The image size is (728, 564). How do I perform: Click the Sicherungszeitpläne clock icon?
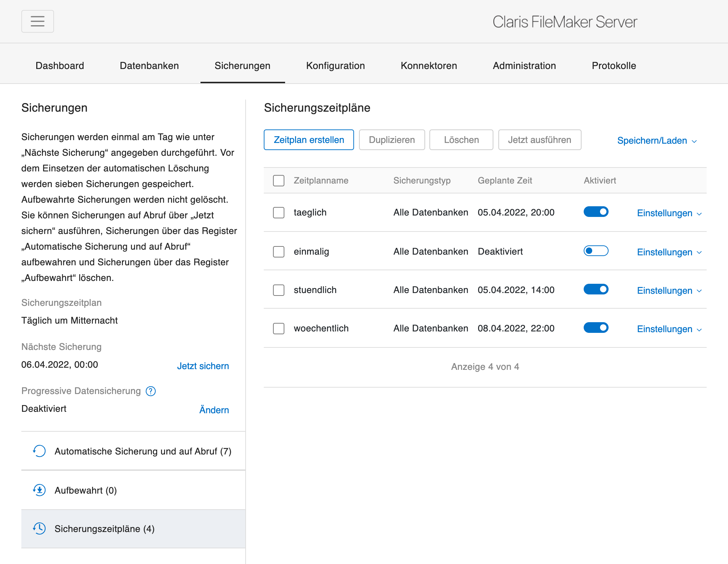(x=39, y=528)
